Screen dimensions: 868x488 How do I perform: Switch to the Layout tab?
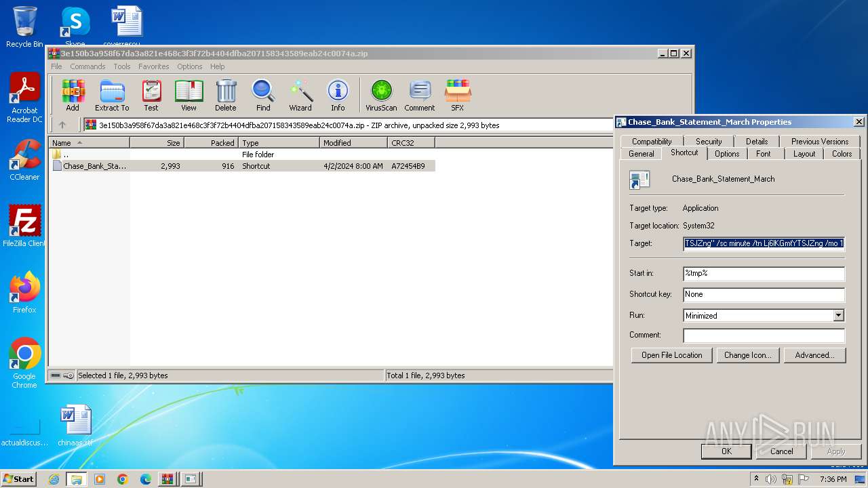(x=804, y=154)
